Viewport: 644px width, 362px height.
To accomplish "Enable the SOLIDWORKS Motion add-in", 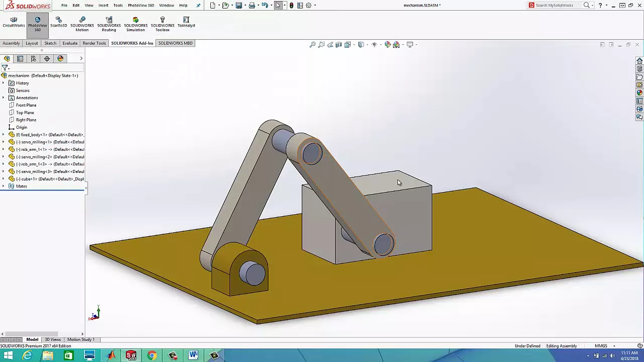I will click(82, 25).
